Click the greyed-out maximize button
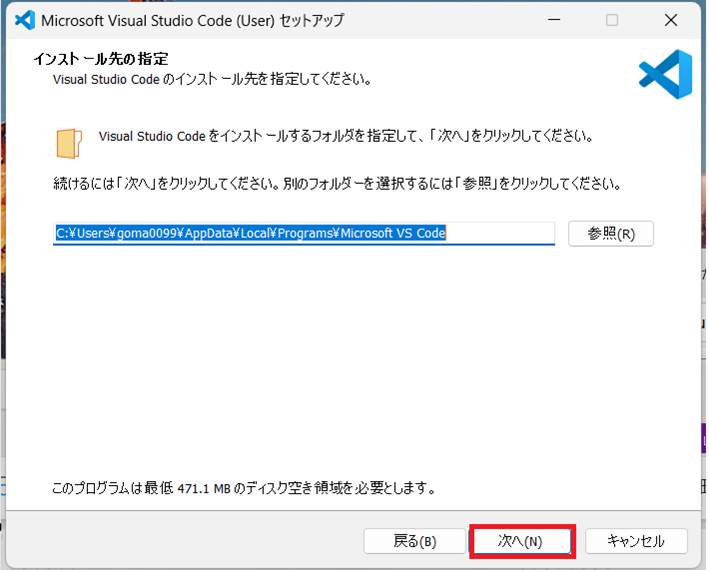This screenshot has width=709, height=570. pos(612,20)
